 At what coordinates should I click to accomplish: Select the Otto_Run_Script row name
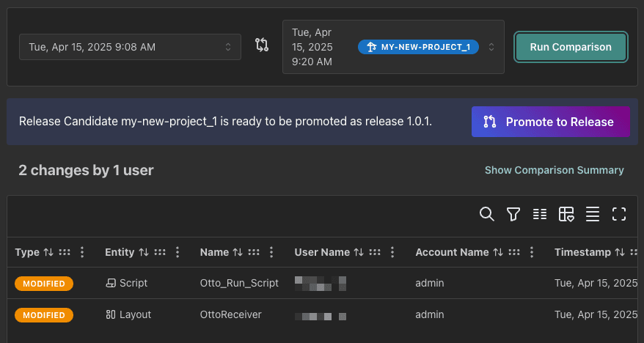(x=239, y=283)
